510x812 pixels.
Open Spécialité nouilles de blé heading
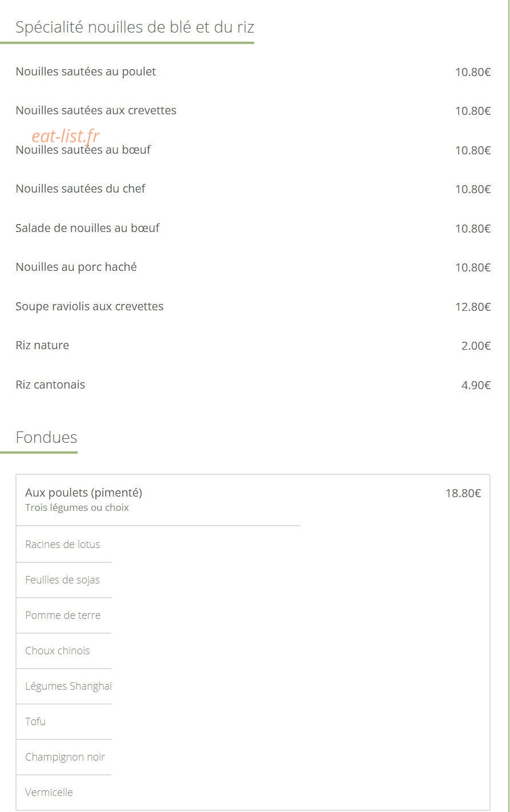coord(135,27)
